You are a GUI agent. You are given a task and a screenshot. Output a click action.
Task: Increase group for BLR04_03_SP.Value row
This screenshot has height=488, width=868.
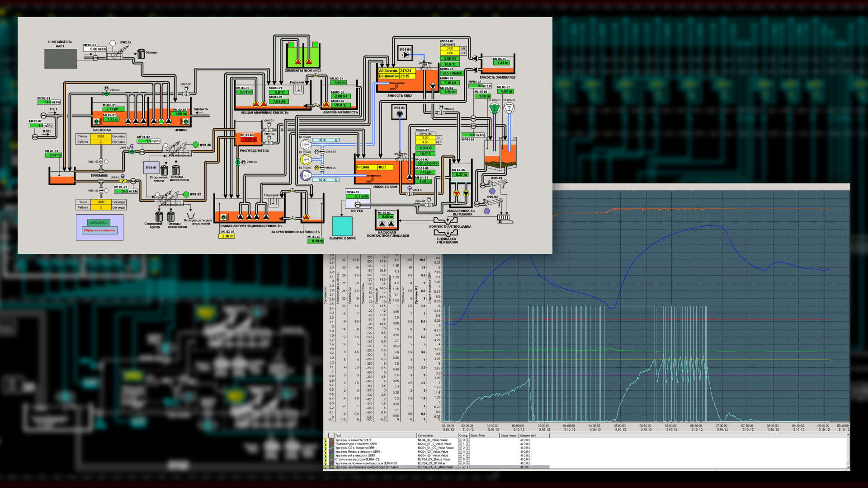468,463
